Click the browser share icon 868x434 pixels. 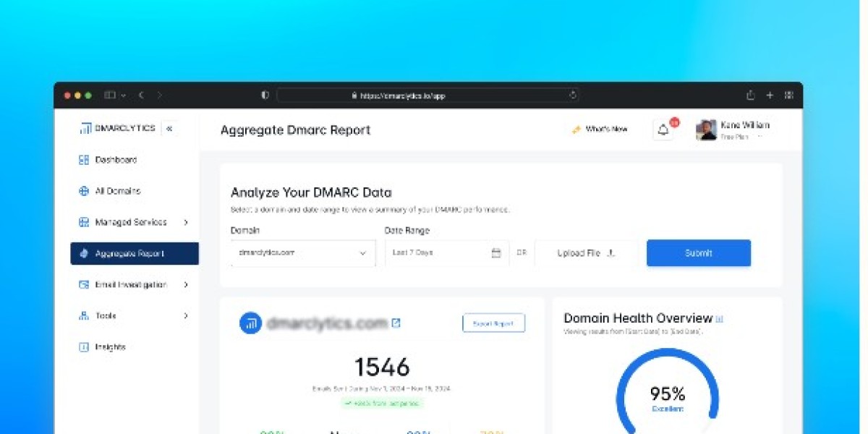[x=751, y=95]
